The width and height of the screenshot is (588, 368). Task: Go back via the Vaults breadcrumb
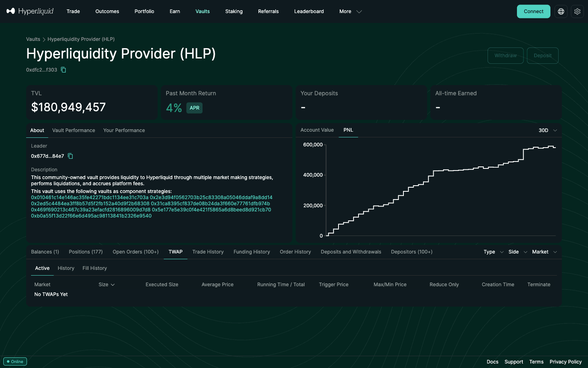click(33, 39)
